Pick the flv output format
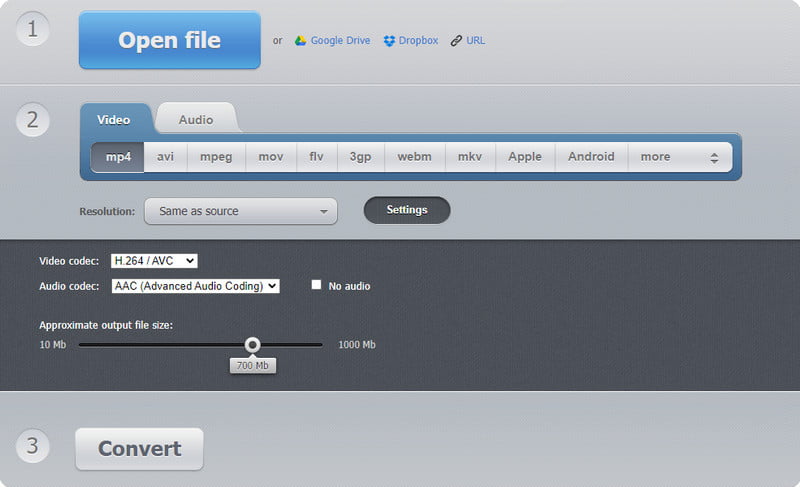This screenshot has width=800, height=487. 316,157
